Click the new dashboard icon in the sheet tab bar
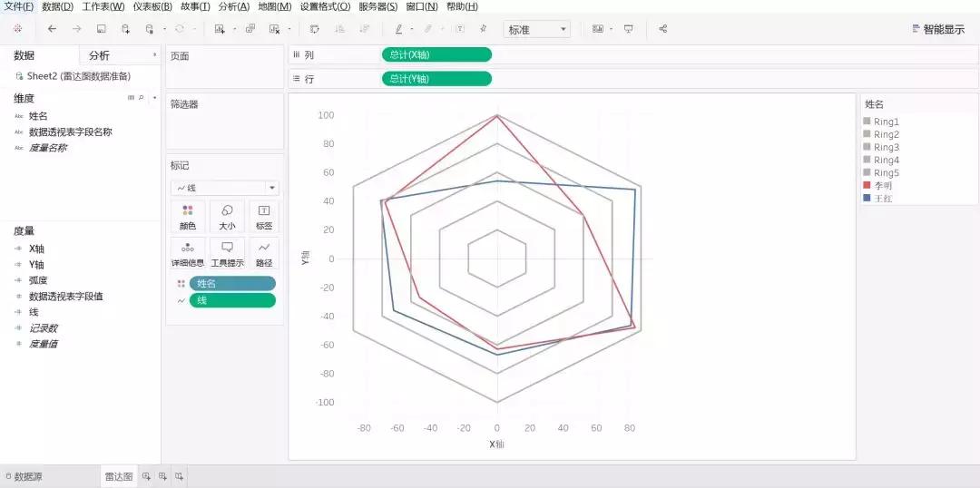Screen dimensions: 980x488 click(162, 477)
